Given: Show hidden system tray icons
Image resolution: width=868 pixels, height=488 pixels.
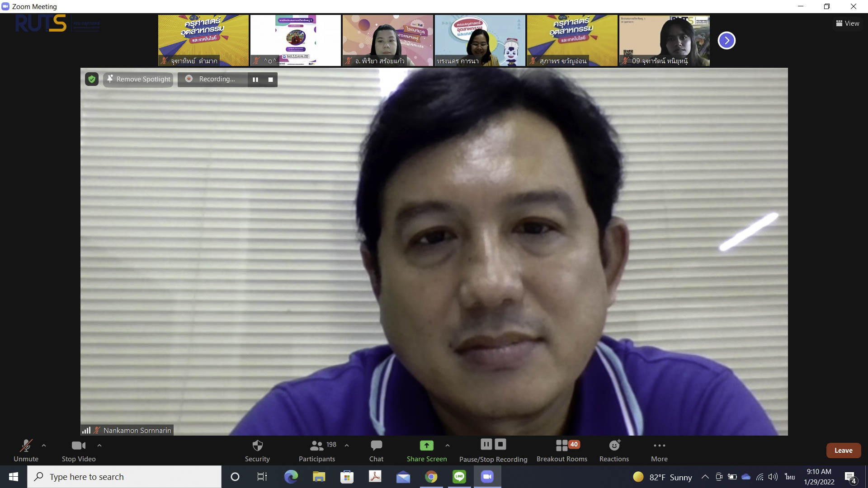Looking at the screenshot, I should [705, 477].
